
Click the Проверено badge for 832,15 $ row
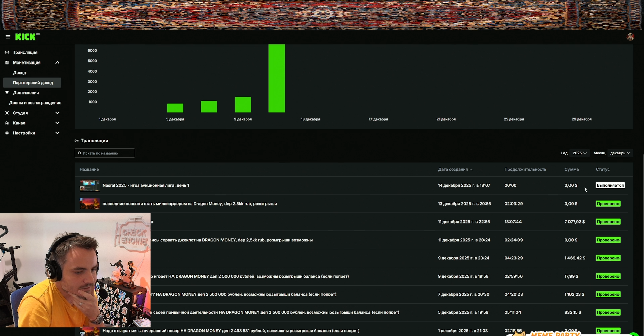coord(608,312)
